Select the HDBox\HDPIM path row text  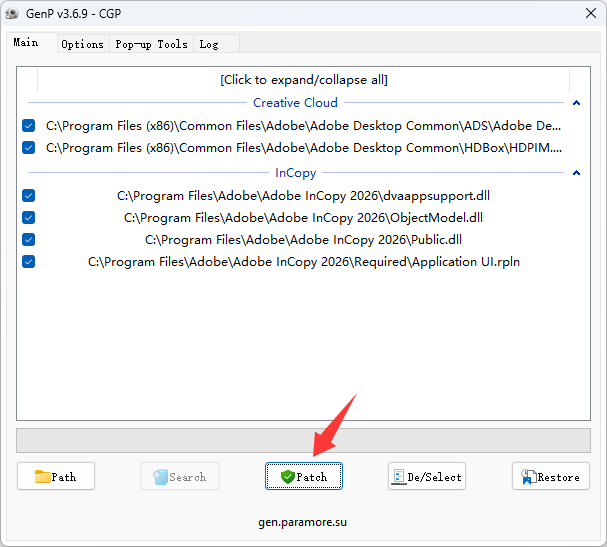tap(304, 148)
